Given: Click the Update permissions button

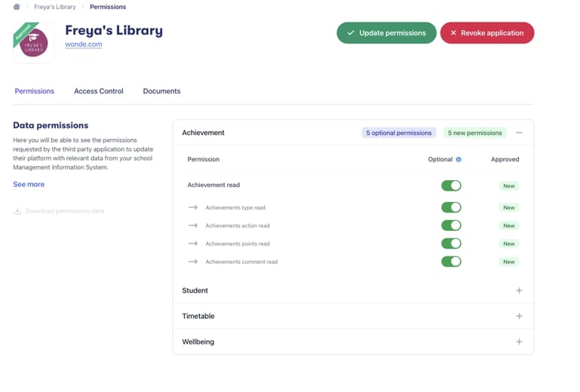Looking at the screenshot, I should coord(387,33).
